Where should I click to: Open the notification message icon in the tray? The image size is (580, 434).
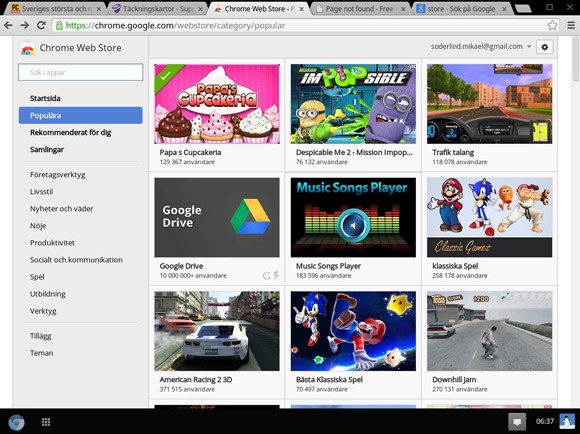517,422
